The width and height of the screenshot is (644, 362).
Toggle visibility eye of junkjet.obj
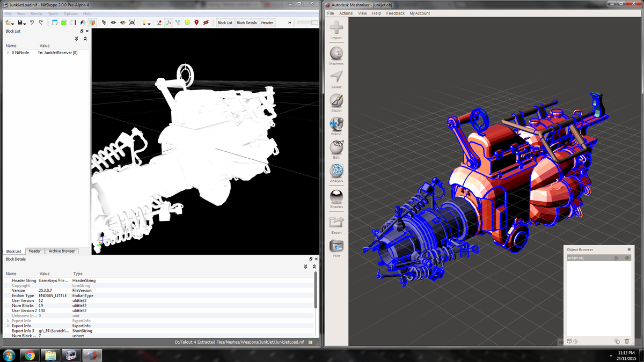[627, 258]
